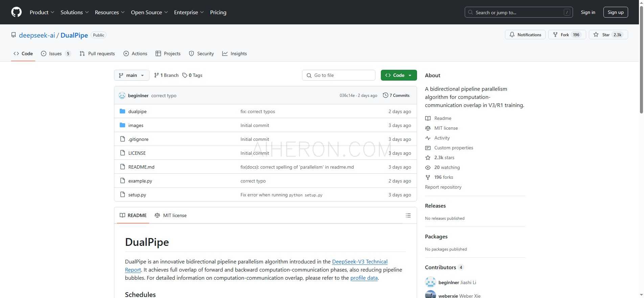Open the profile data link
The width and height of the screenshot is (644, 298).
[x=364, y=278]
